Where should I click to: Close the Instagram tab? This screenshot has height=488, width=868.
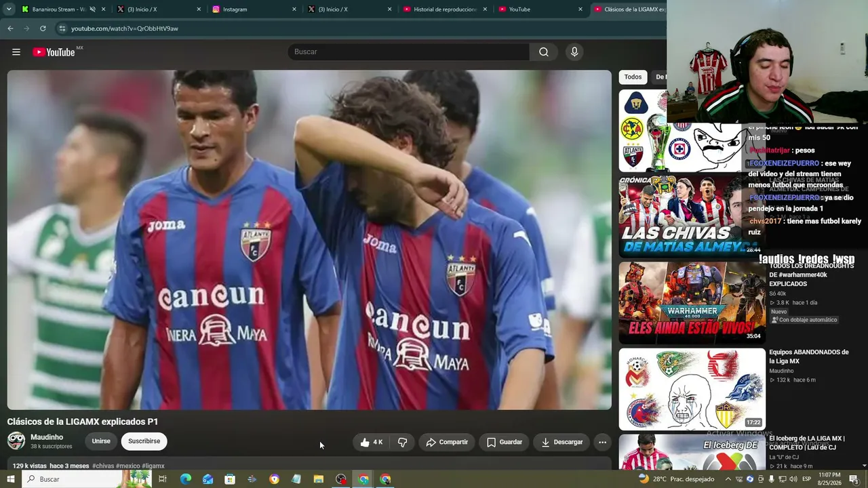point(294,9)
